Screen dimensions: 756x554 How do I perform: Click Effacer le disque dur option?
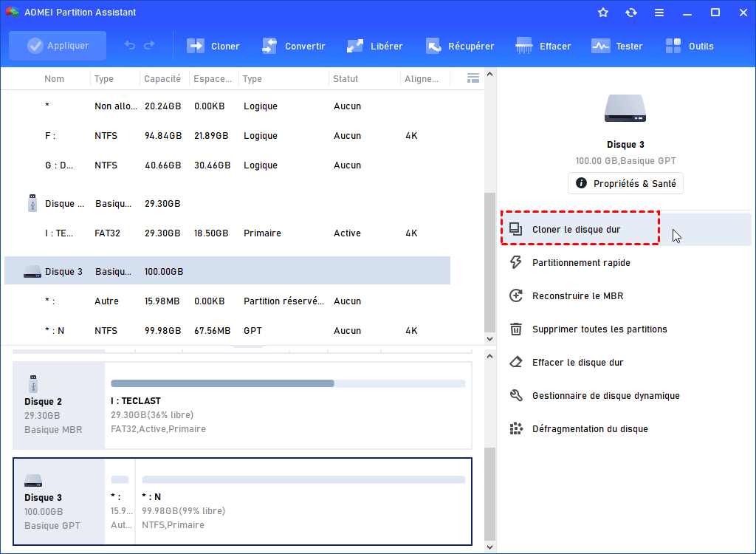coord(626,363)
